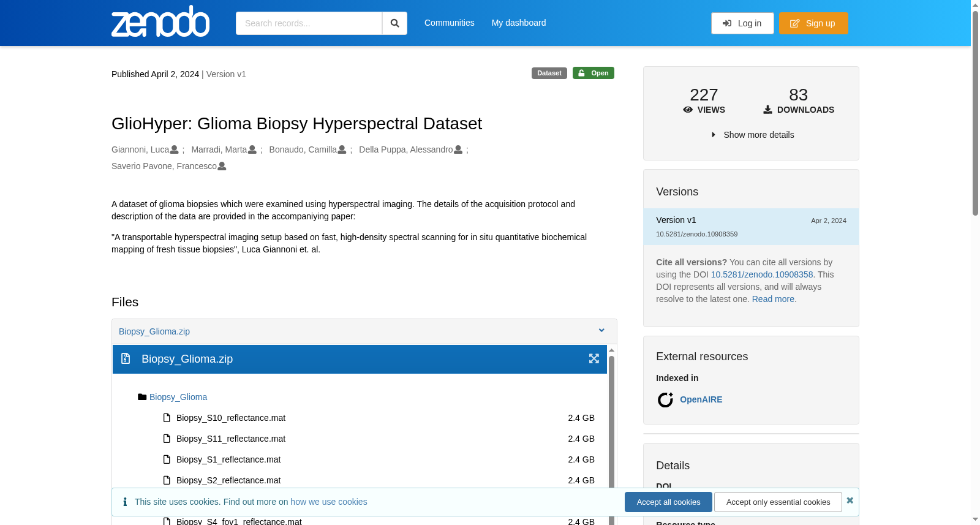The image size is (980, 525).
Task: Open the Biopsy_Glioma folder tree item
Action: pyautogui.click(x=178, y=397)
